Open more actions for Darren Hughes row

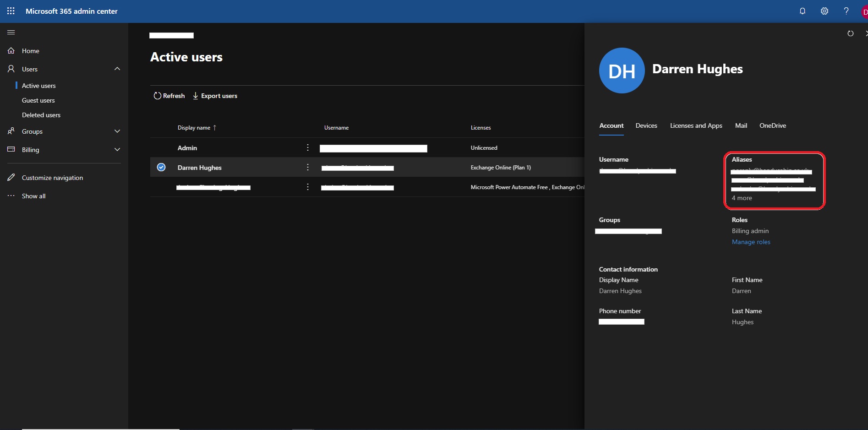(x=308, y=168)
